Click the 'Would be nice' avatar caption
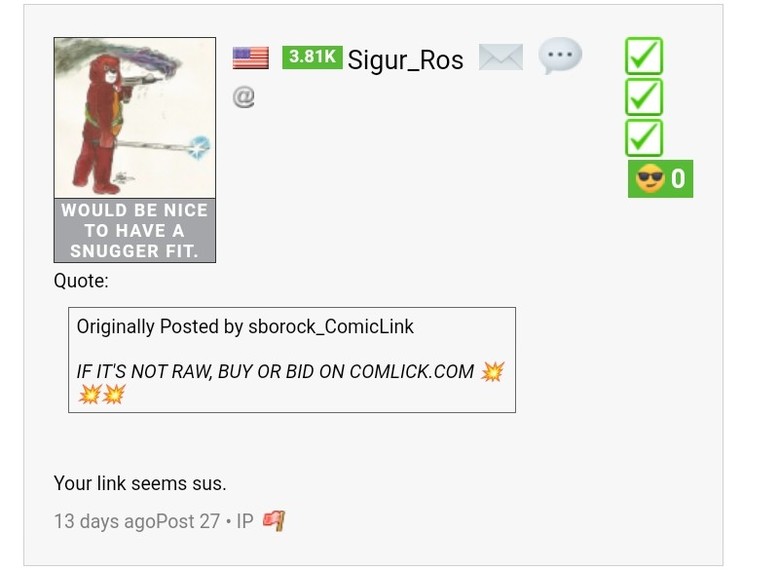Screen dimensions: 779x570 (x=135, y=230)
